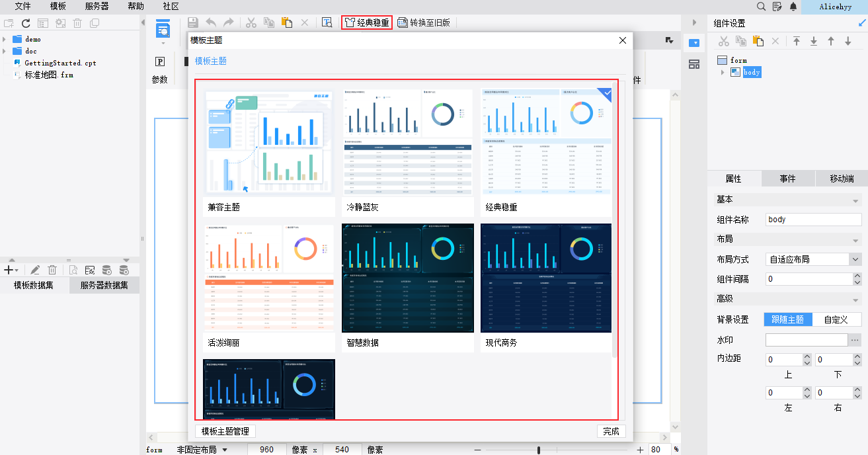Click the dataset preview magnifier icon

pyautogui.click(x=73, y=270)
